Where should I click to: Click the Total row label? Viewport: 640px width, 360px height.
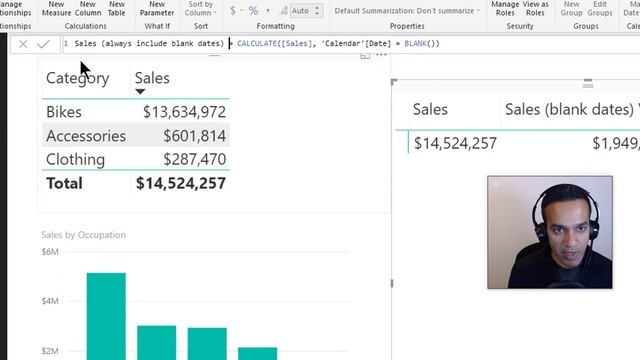point(64,183)
